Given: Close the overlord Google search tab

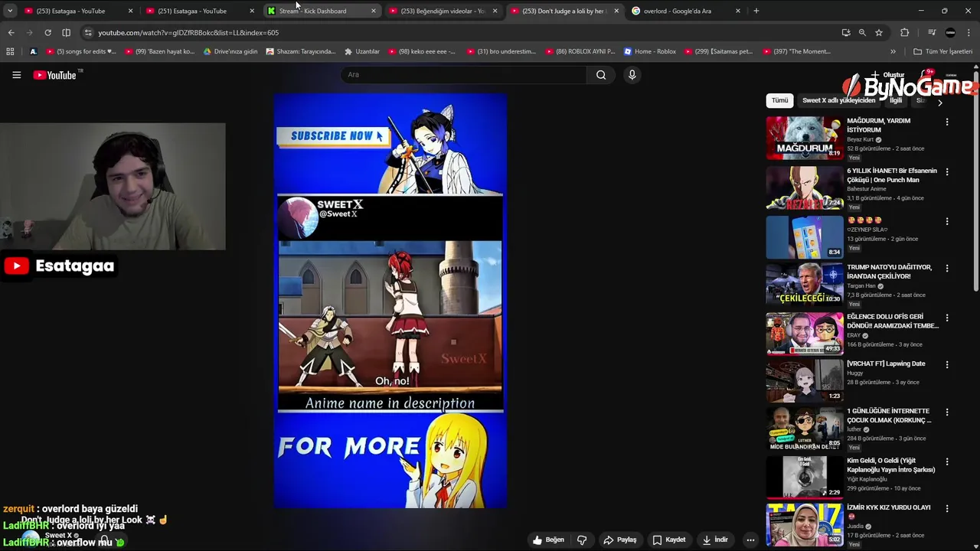Looking at the screenshot, I should coord(737,11).
